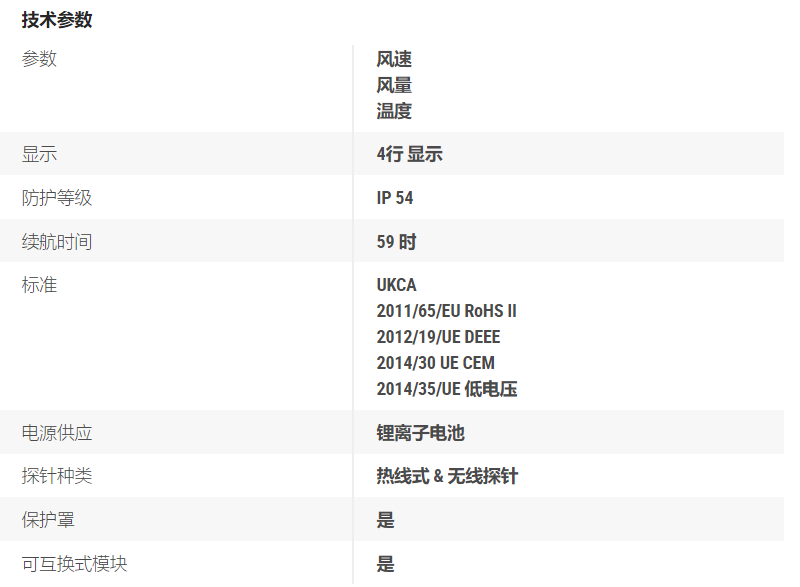
Task: Click the 技术参数 heading
Action: [57, 19]
